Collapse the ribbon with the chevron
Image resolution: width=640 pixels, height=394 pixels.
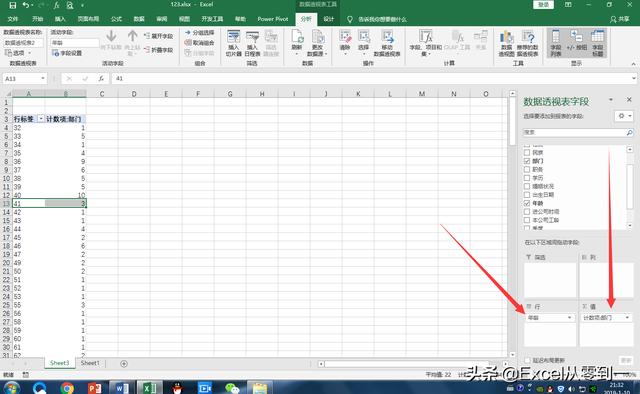(x=633, y=64)
